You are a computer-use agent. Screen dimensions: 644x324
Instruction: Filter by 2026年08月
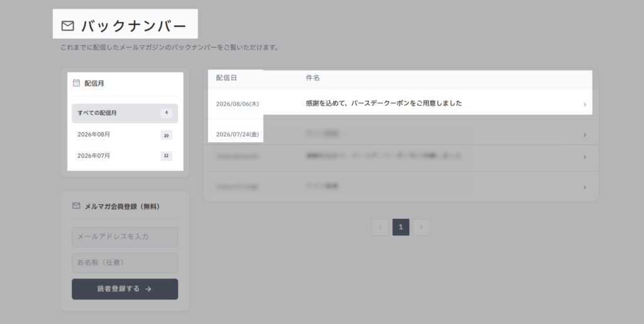pyautogui.click(x=125, y=135)
